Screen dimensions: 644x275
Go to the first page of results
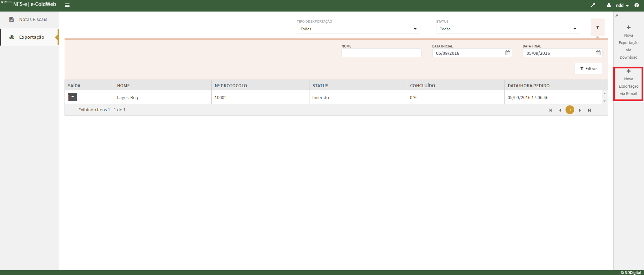pyautogui.click(x=550, y=110)
